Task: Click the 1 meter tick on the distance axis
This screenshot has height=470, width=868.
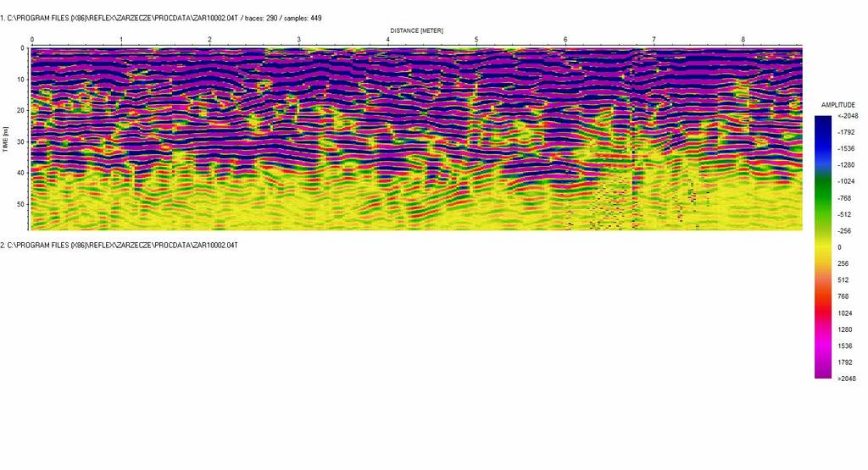Action: [121, 40]
